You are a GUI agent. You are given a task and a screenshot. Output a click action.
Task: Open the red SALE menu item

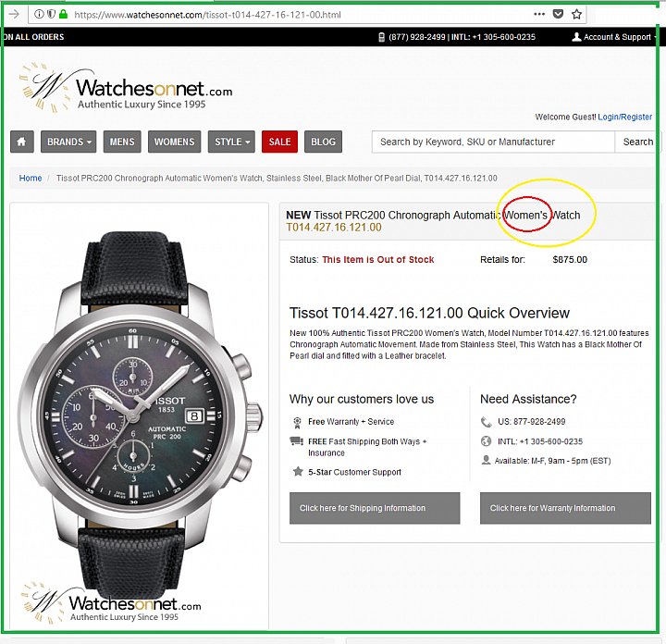tap(279, 142)
